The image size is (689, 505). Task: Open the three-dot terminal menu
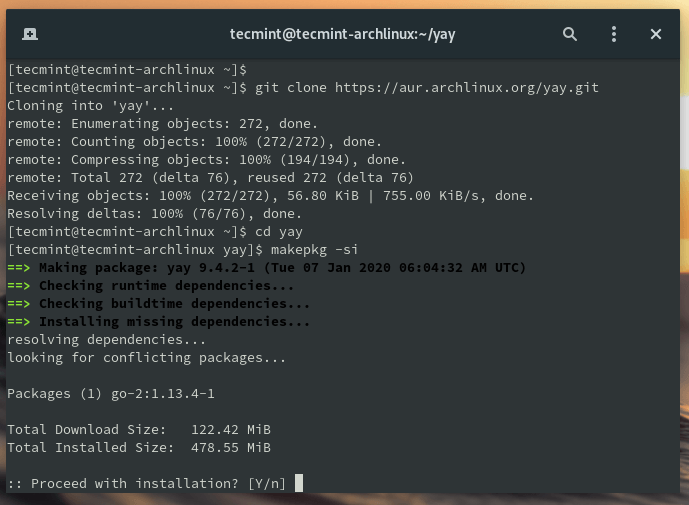tap(614, 34)
